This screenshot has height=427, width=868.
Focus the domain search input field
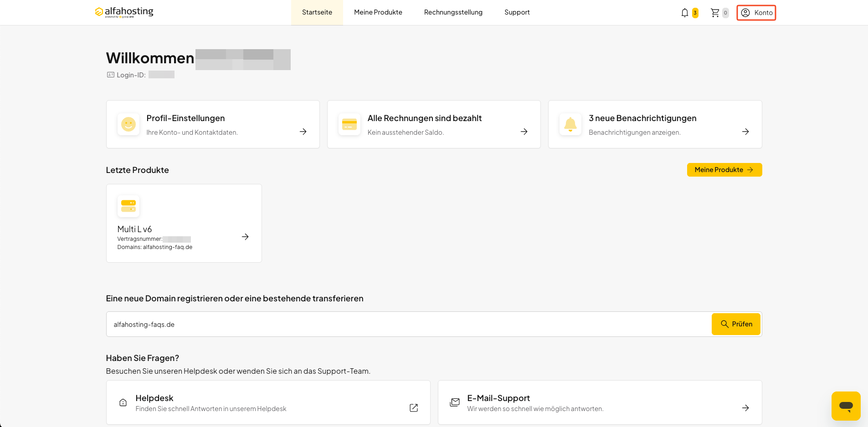[x=409, y=324]
